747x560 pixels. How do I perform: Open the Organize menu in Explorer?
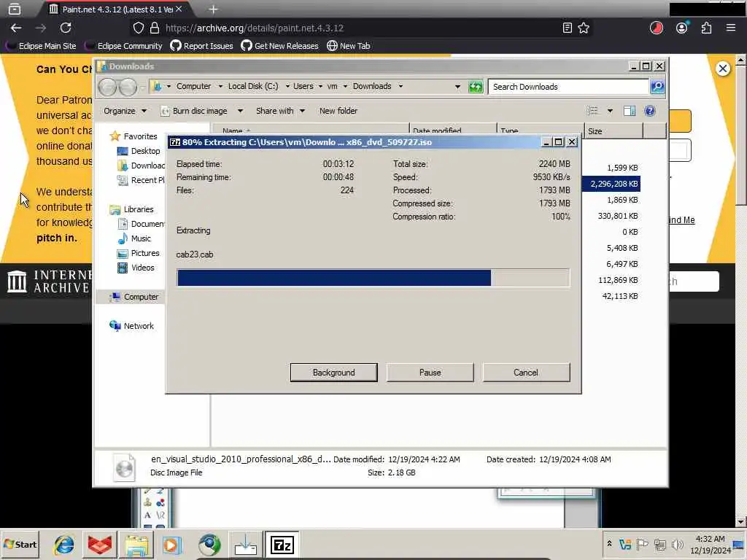[x=125, y=111]
